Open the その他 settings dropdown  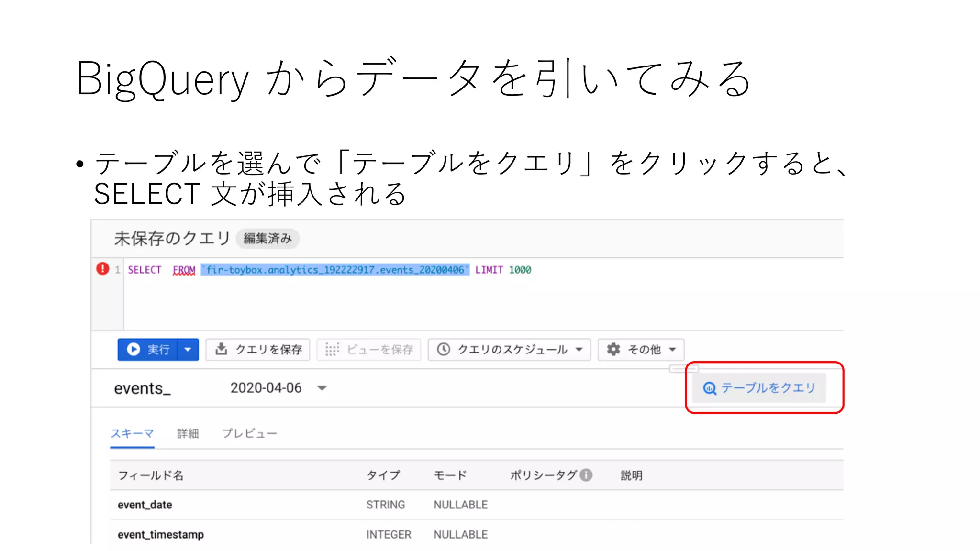pos(641,349)
